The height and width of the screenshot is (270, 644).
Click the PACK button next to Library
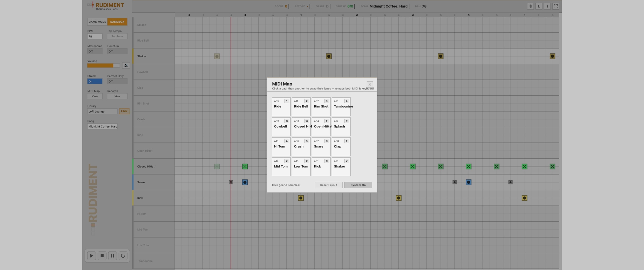tap(124, 111)
